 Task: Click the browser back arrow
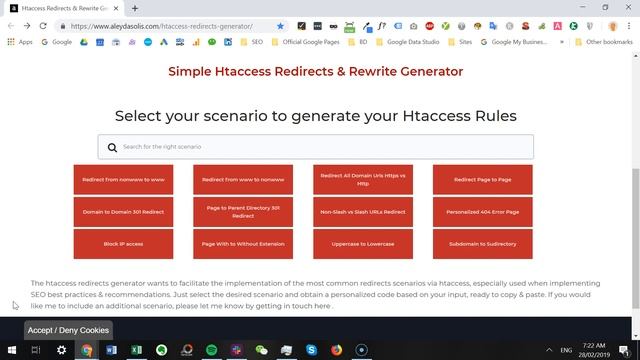pyautogui.click(x=11, y=26)
